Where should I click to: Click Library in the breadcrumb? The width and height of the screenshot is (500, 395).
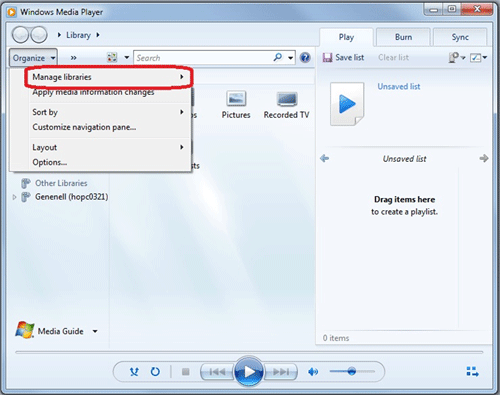(x=78, y=35)
